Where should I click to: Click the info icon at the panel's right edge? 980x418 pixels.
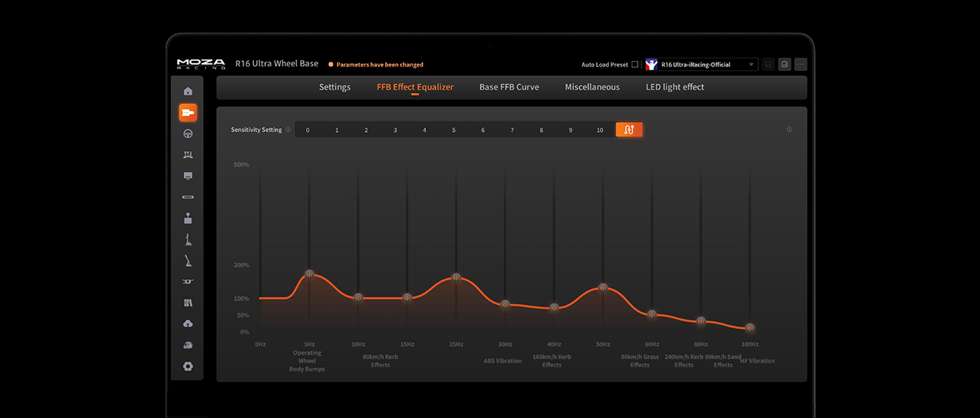pos(789,129)
